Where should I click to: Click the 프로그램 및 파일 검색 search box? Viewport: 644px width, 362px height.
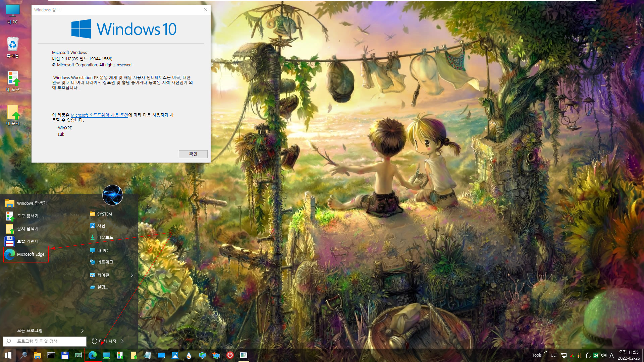click(45, 341)
